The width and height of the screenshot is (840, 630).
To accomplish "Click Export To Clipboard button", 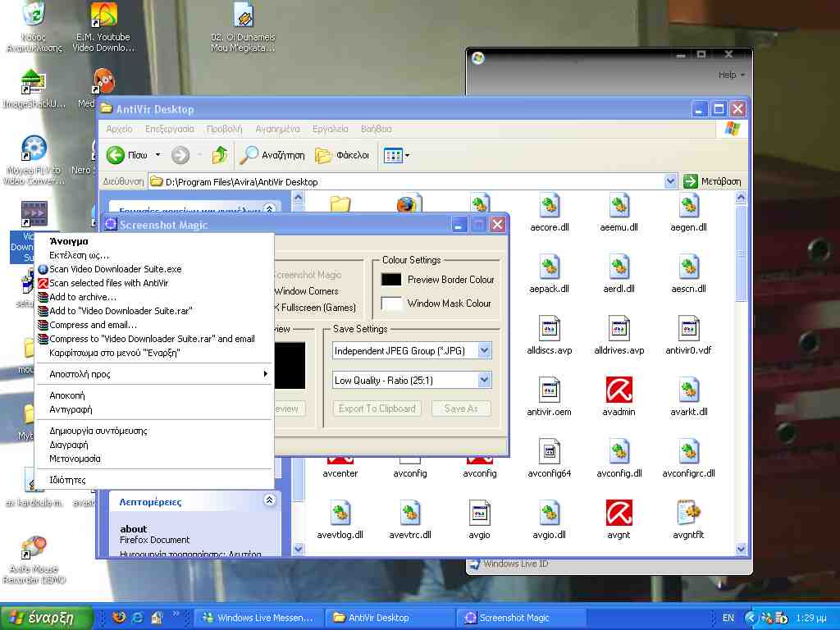I will pos(377,409).
